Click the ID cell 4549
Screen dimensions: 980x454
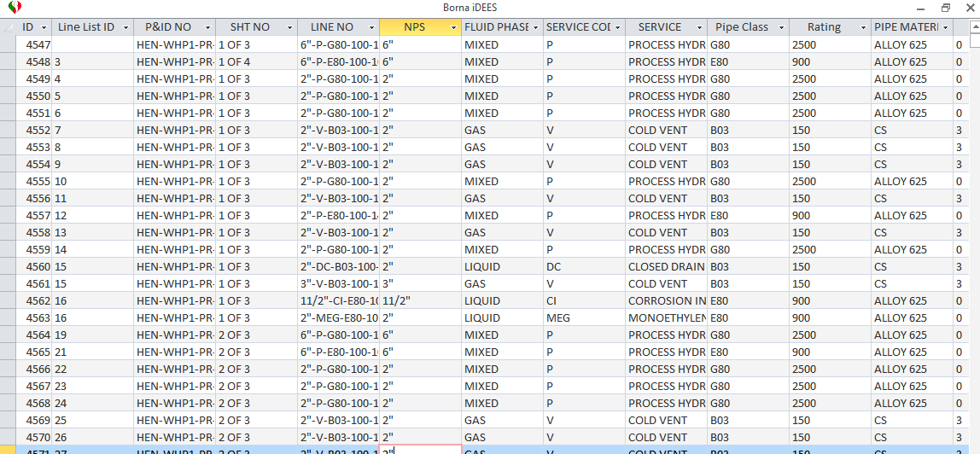point(34,79)
